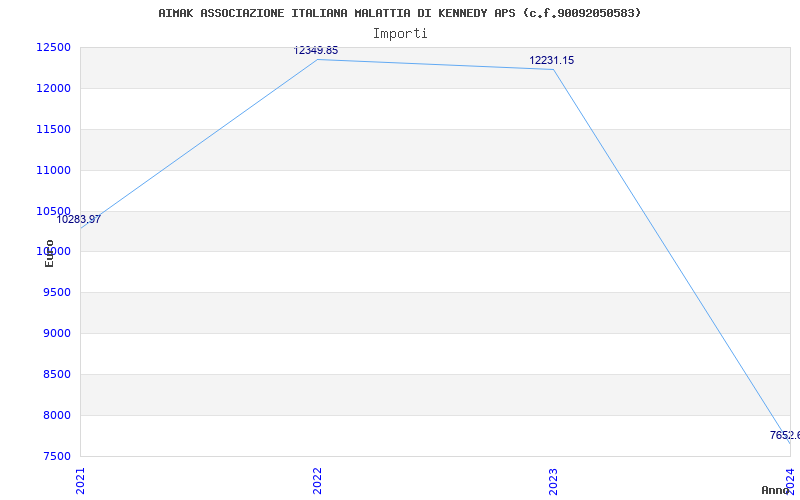Viewport: 800px width, 500px height.
Task: Click x-axis year 2024
Action: (790, 481)
